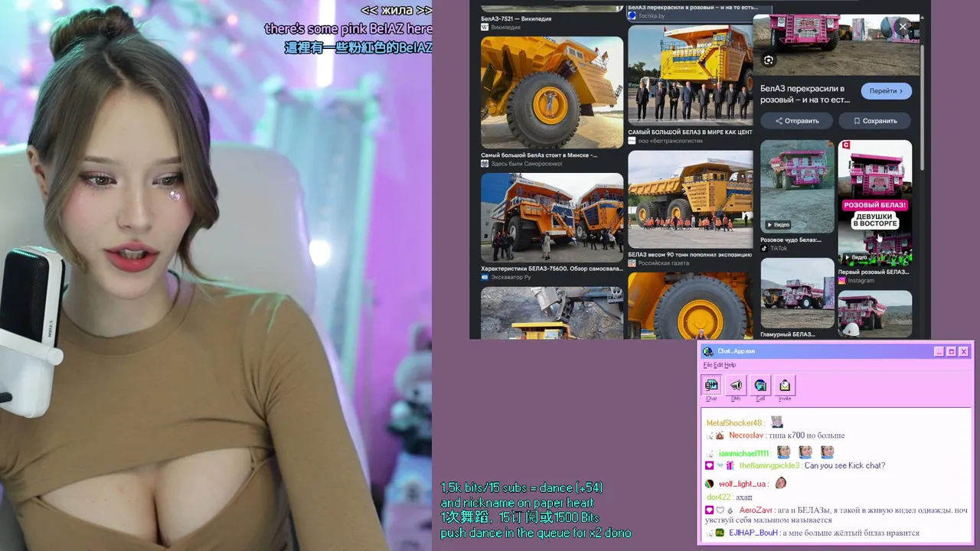Open the yellow BelAZ wheel image from Minsk
Viewport: 980px width, 551px height.
(552, 93)
